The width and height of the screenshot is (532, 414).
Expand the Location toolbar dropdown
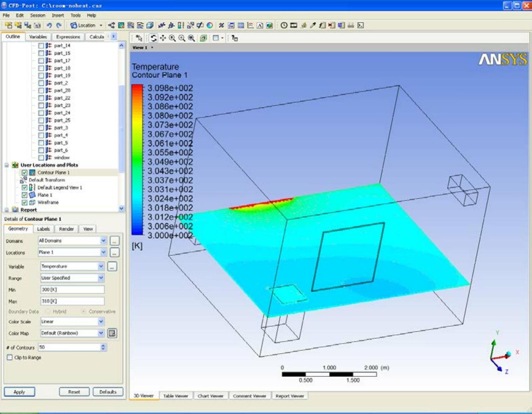pos(101,25)
